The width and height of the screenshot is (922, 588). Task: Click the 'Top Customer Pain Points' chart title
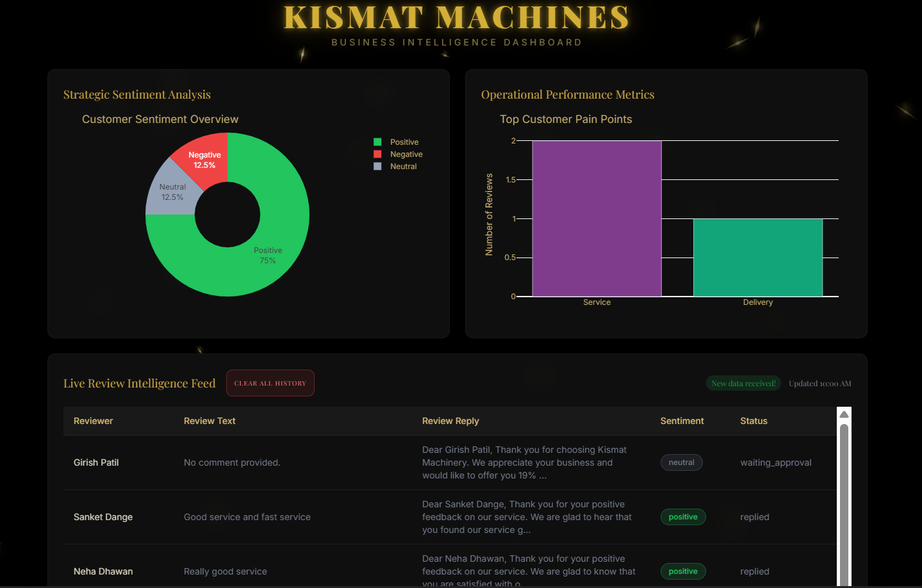point(566,119)
